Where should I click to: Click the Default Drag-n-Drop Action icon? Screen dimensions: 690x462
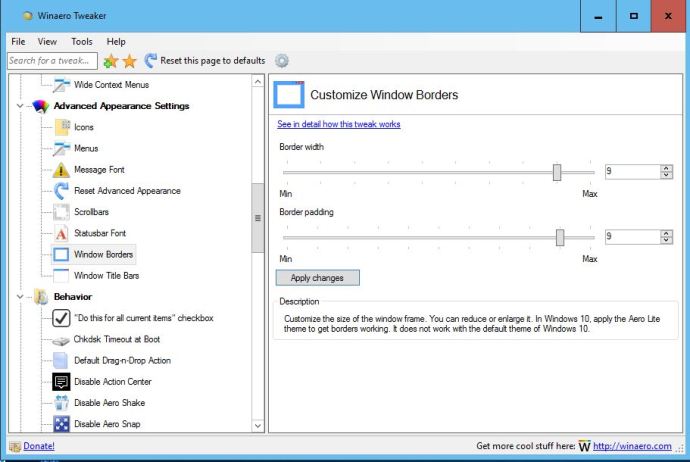61,360
